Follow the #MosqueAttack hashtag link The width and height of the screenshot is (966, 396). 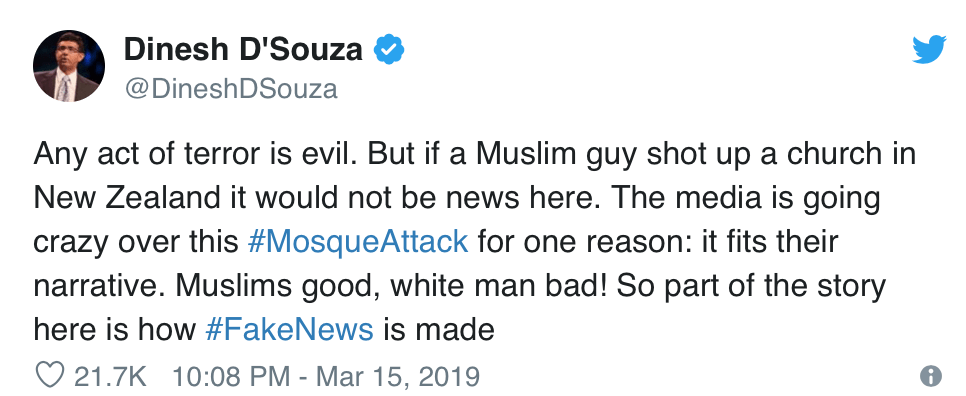tap(357, 241)
